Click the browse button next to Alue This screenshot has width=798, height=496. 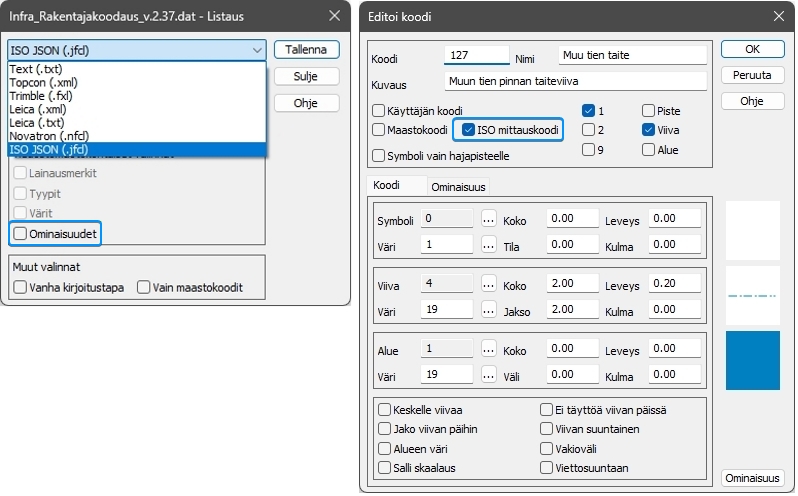pos(489,350)
